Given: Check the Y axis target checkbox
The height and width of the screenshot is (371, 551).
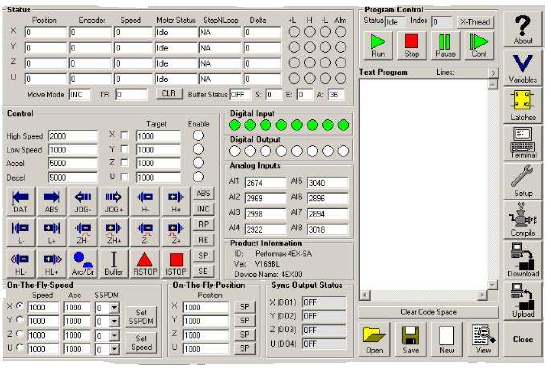Looking at the screenshot, I should click(124, 149).
